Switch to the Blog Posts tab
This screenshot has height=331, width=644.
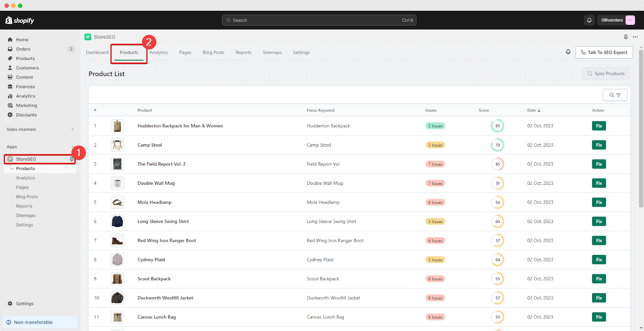coord(213,52)
